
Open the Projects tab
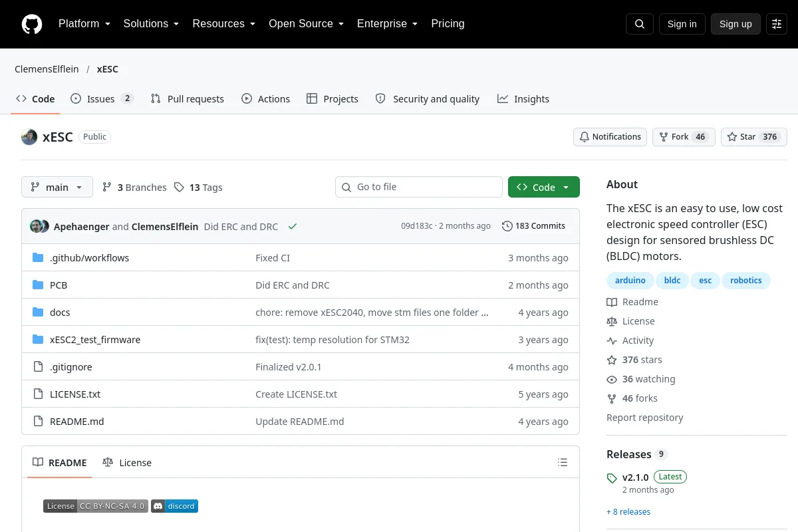[332, 99]
